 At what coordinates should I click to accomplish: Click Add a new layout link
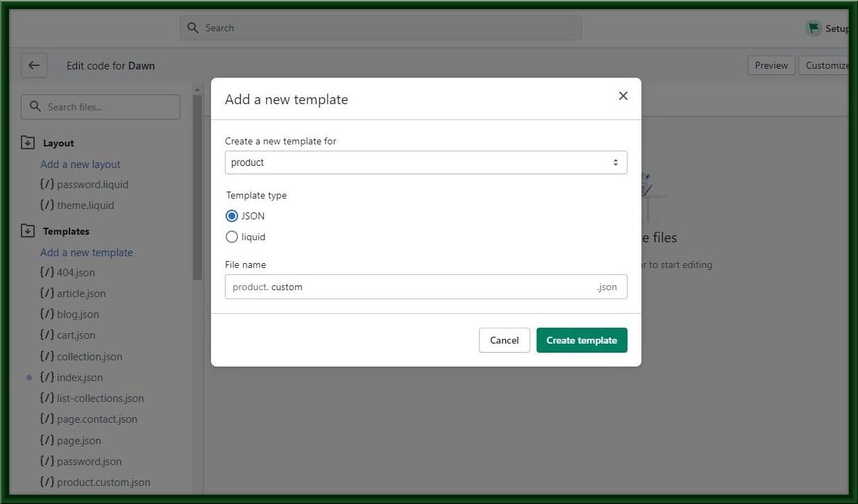coord(81,165)
